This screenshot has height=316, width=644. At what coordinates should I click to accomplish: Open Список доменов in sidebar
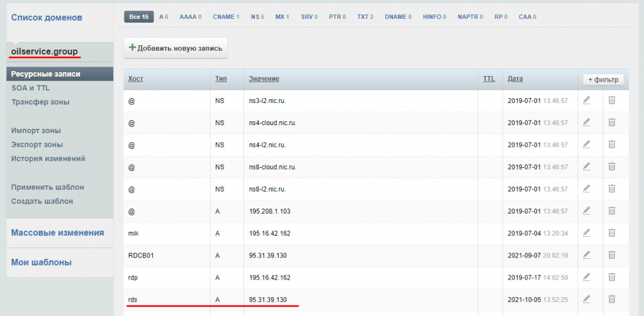coord(47,18)
